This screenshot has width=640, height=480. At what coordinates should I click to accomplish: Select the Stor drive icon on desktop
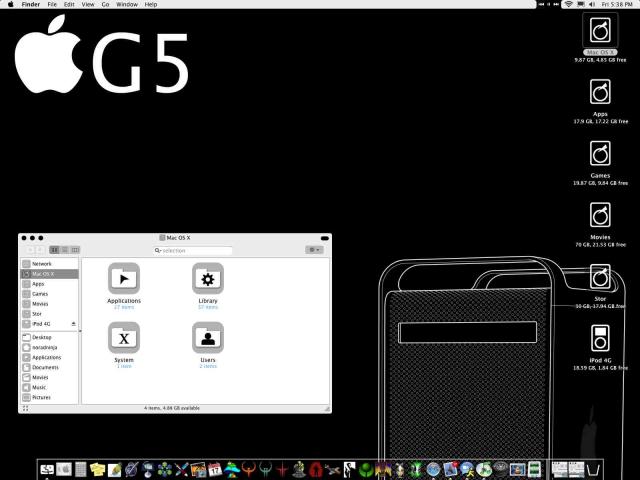click(x=600, y=276)
